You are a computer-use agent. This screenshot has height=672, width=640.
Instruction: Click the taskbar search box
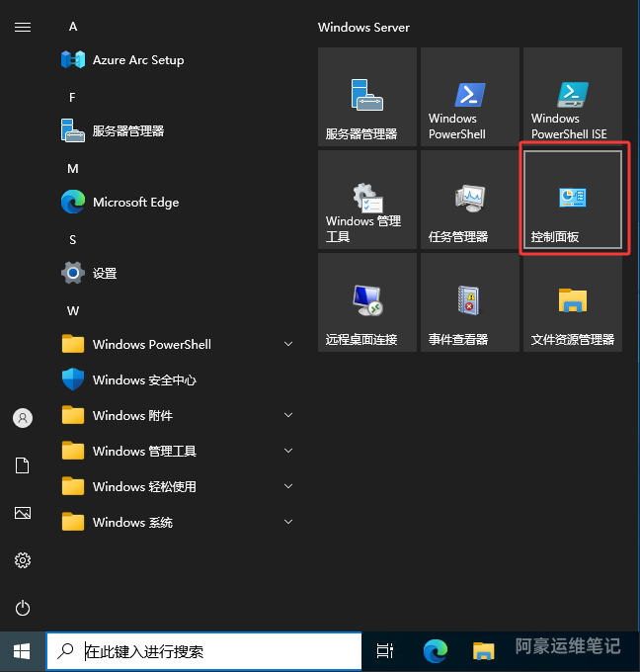click(203, 651)
